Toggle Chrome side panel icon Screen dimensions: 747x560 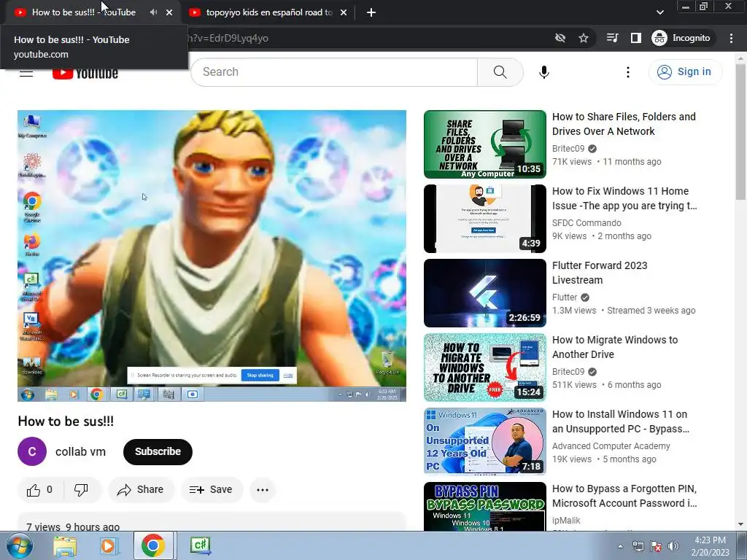(x=636, y=38)
